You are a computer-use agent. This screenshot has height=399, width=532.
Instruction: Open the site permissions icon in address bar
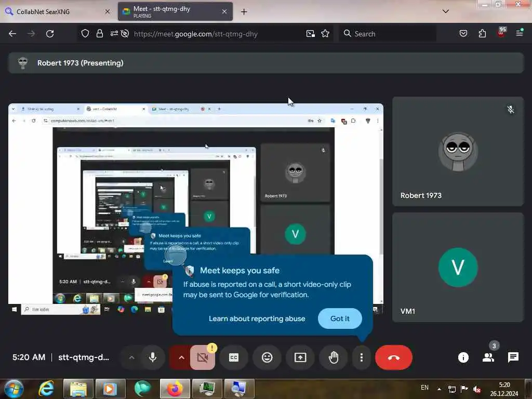pos(114,34)
